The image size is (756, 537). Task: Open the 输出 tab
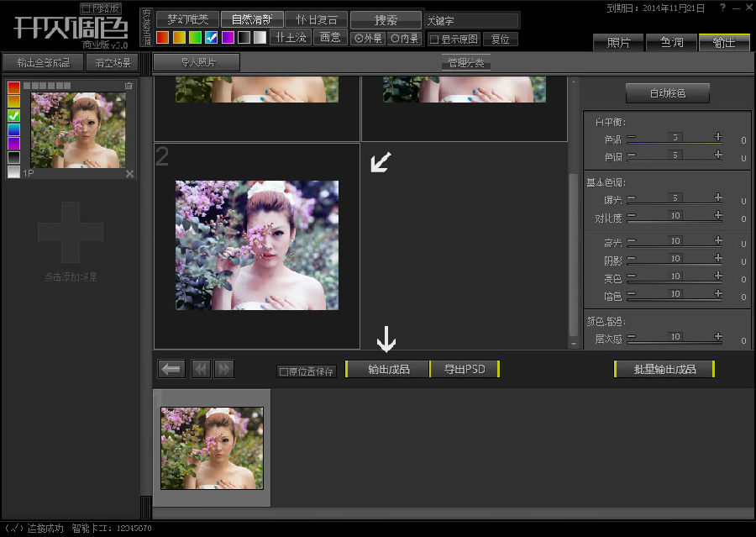pyautogui.click(x=723, y=42)
